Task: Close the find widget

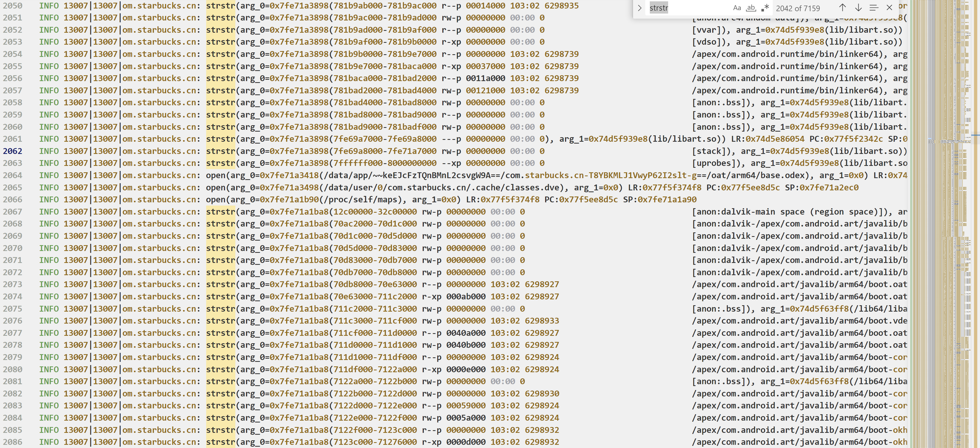Action: click(889, 8)
